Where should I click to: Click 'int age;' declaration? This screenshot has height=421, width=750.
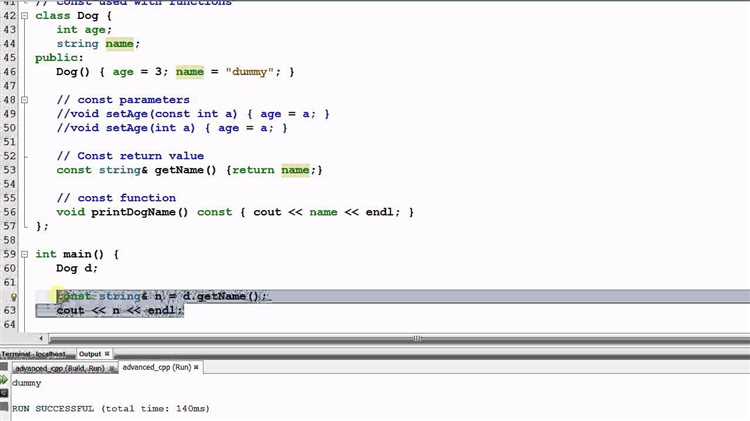tap(84, 30)
